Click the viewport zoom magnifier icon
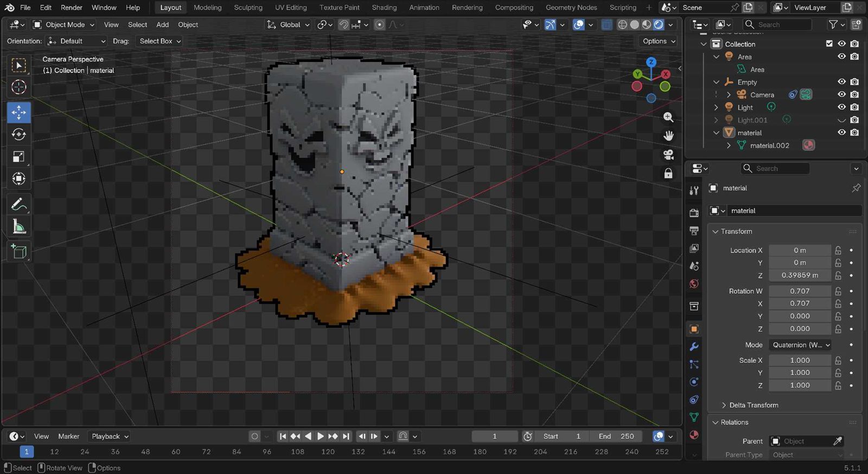The width and height of the screenshot is (868, 474). click(668, 117)
